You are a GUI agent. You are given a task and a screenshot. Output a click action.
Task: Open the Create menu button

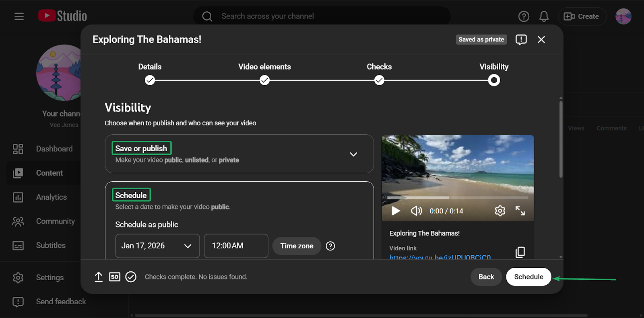point(582,16)
